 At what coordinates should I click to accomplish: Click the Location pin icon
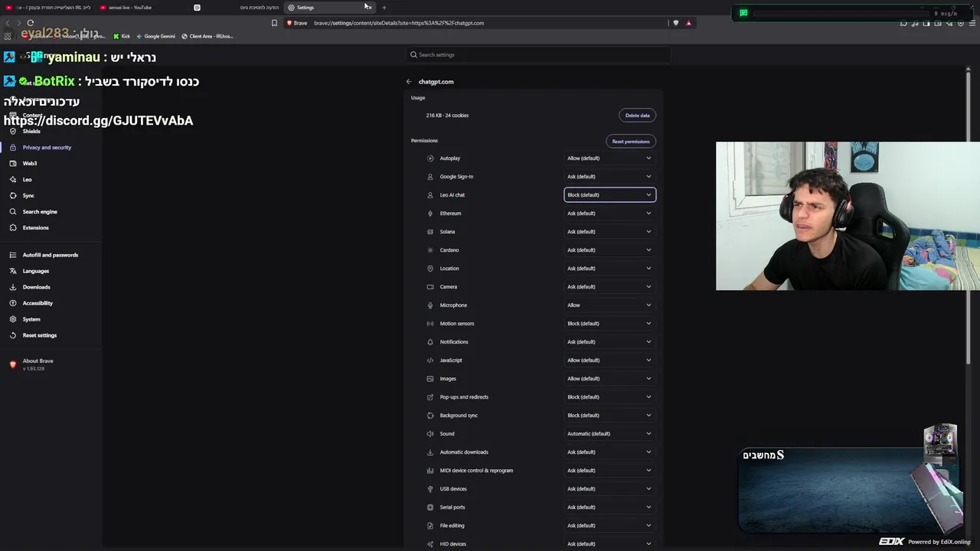click(x=430, y=269)
